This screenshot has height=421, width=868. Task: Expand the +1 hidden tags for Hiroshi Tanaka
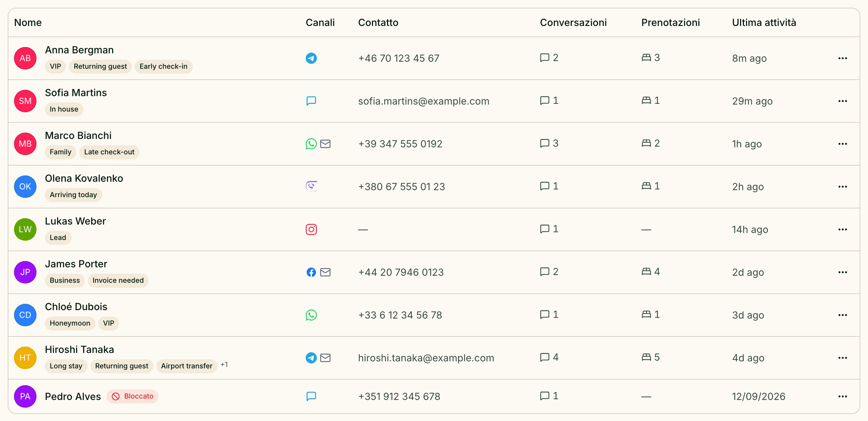tap(224, 365)
